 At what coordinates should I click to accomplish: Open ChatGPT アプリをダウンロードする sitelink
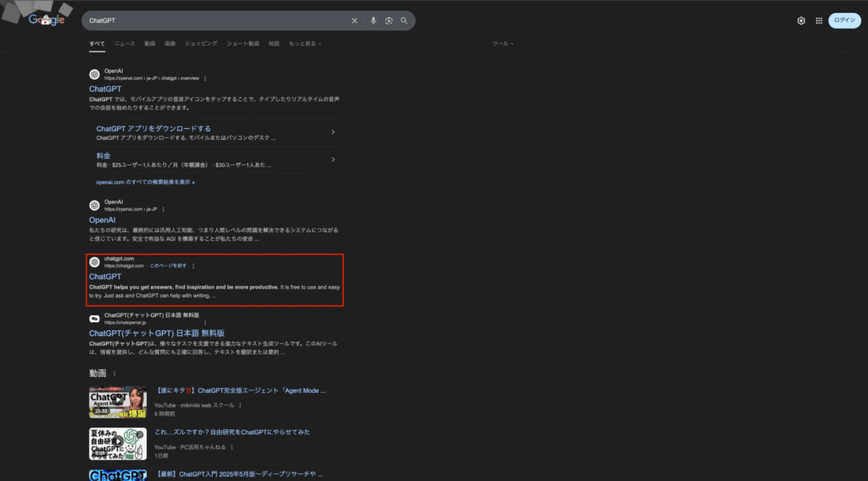(x=153, y=129)
